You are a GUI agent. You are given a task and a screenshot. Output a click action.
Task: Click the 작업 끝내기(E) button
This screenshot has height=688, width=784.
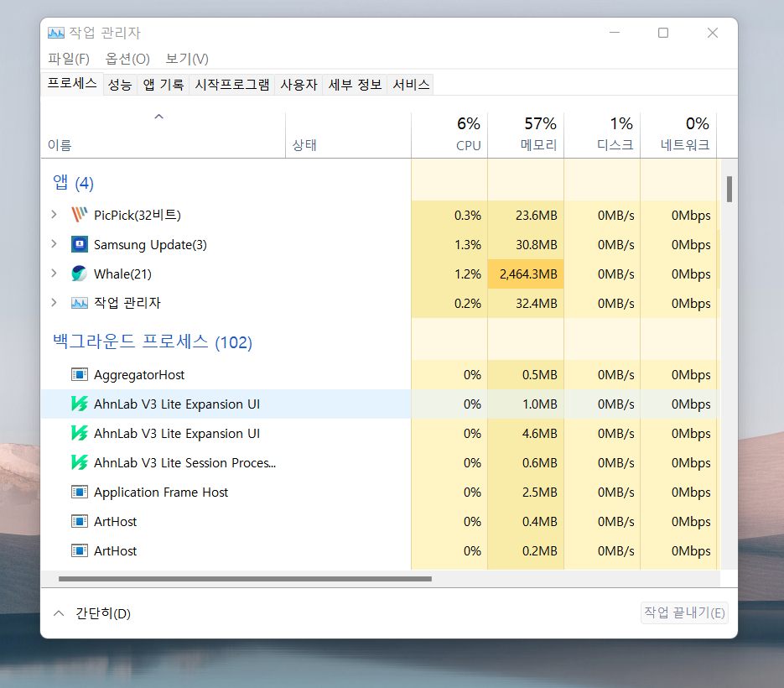click(684, 612)
